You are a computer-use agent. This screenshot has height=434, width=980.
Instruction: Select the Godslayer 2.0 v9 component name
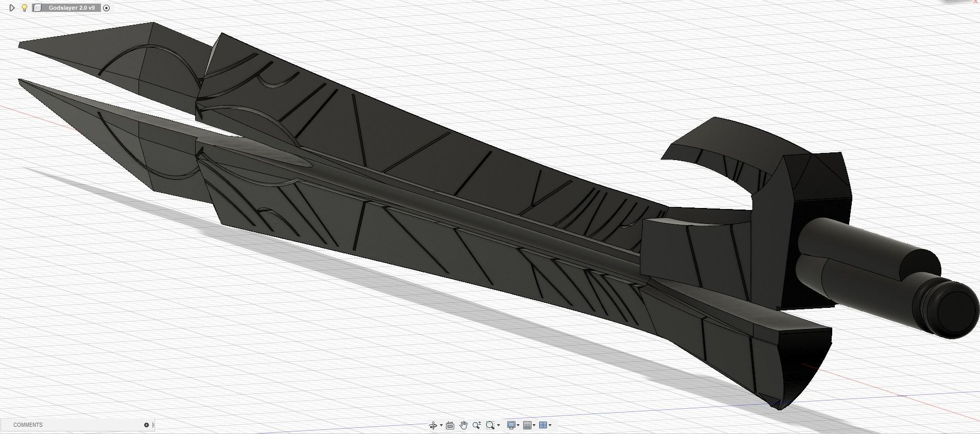(x=71, y=8)
